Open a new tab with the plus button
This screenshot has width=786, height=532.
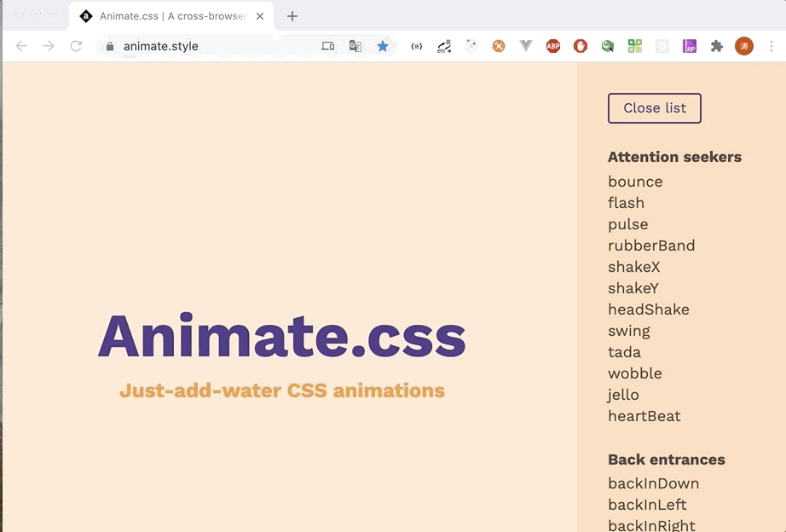pyautogui.click(x=292, y=16)
